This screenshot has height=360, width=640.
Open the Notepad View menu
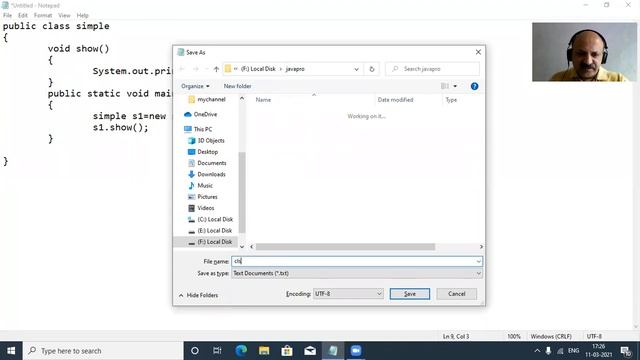tap(64, 15)
